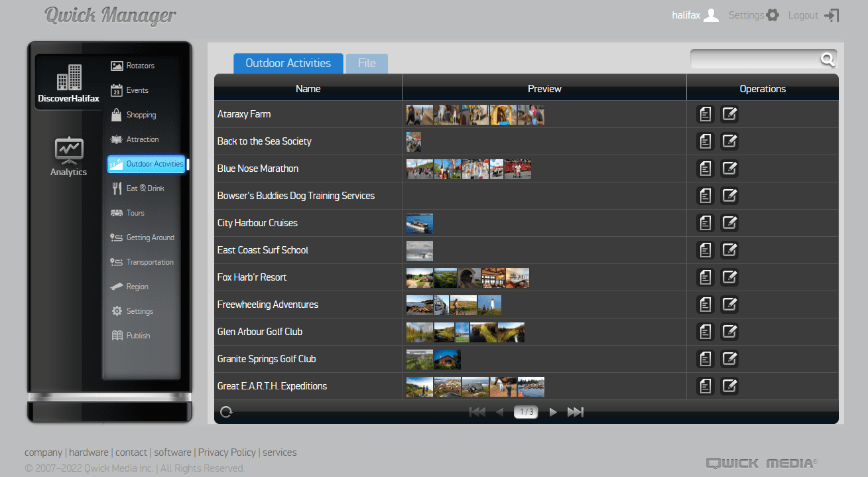Image resolution: width=868 pixels, height=477 pixels.
Task: Click the first Ataraxy Farm preview thumbnail
Action: (x=420, y=115)
